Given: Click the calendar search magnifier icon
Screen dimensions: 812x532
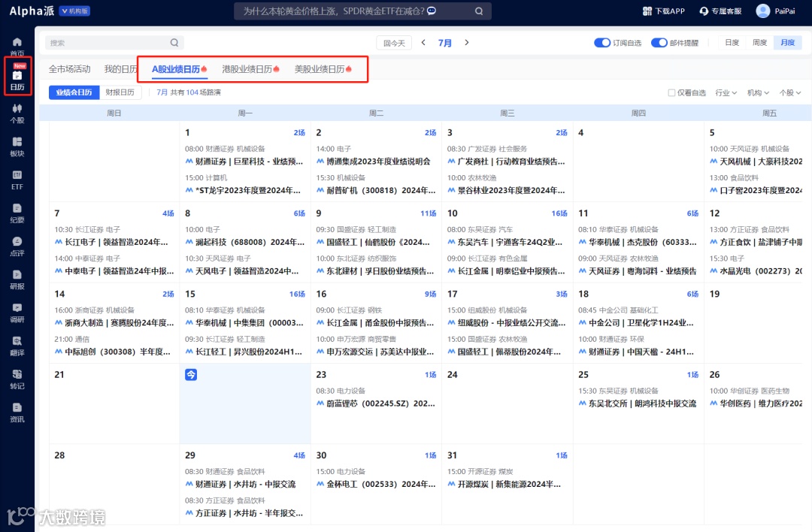Looking at the screenshot, I should pyautogui.click(x=174, y=42).
